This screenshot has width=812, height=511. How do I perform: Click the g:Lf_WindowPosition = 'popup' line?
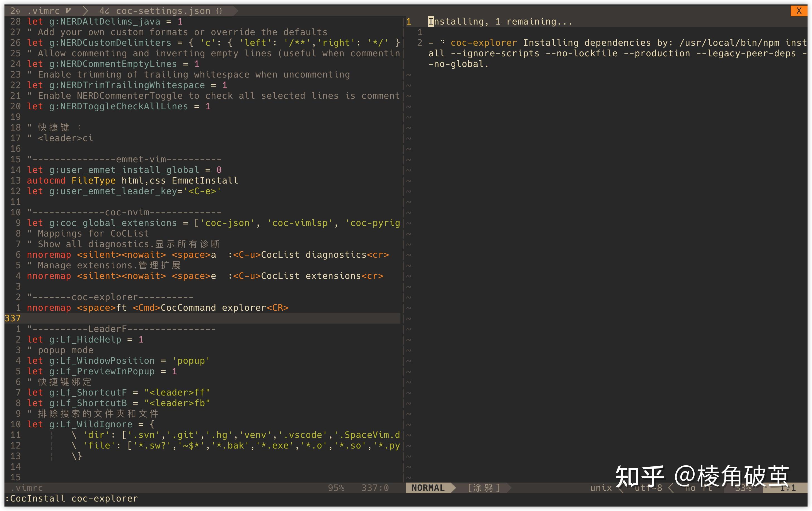119,361
